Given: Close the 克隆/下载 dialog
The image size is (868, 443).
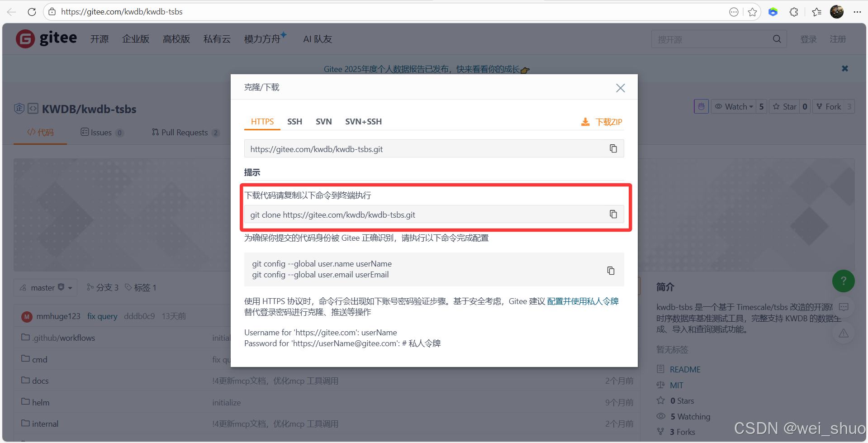Looking at the screenshot, I should [620, 88].
